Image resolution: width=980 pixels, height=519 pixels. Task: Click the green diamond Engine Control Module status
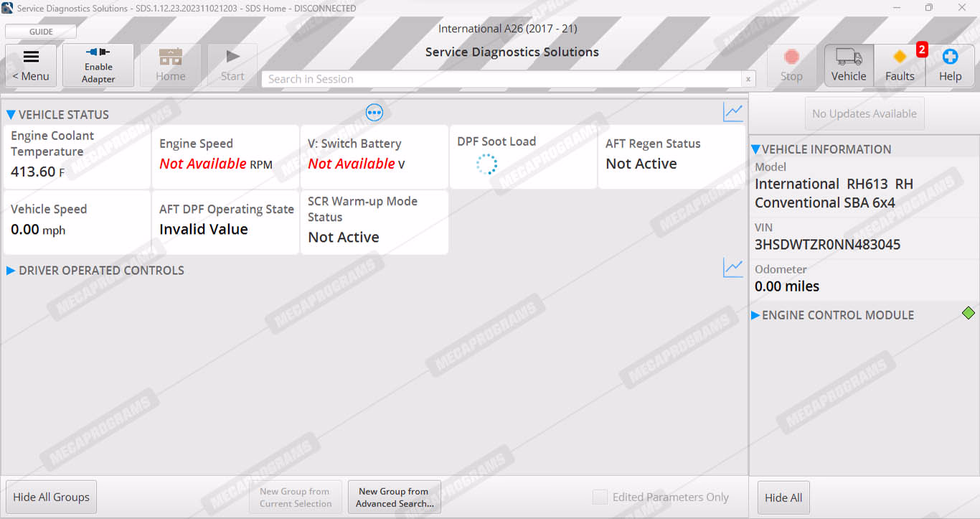969,313
